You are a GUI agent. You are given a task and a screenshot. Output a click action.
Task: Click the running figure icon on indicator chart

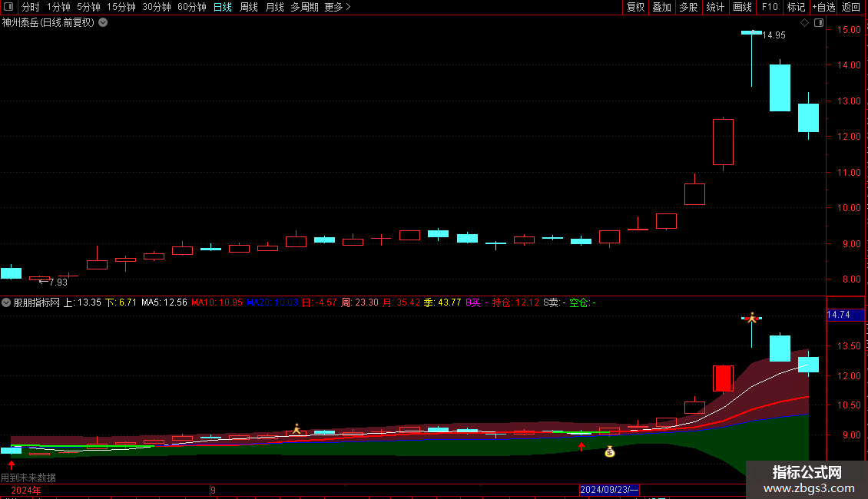297,428
